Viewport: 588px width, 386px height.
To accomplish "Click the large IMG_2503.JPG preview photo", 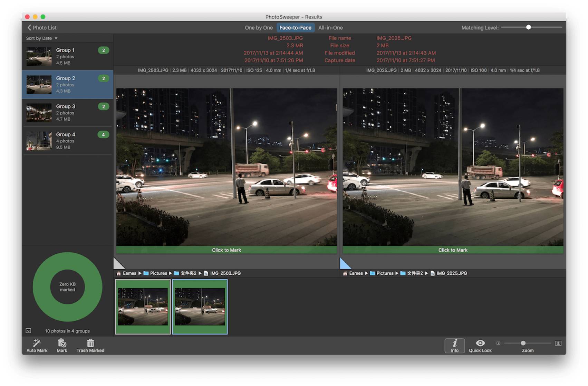I will point(226,167).
